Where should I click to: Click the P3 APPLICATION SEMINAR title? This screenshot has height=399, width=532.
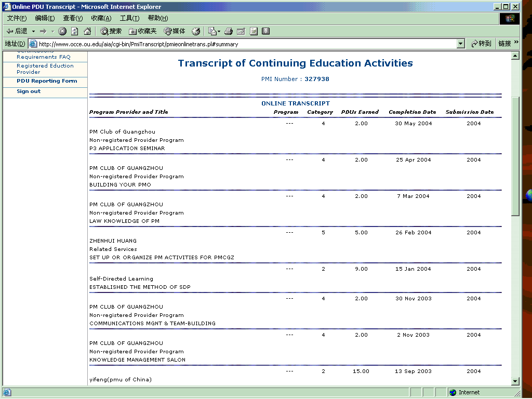coord(127,148)
